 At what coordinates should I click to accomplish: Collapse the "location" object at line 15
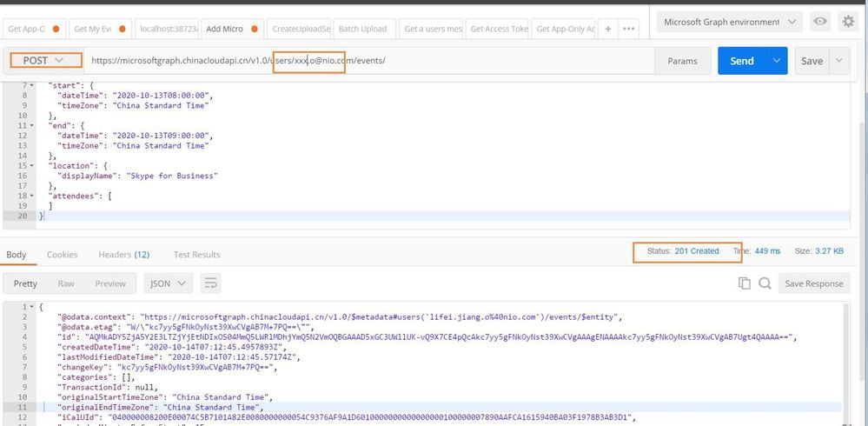(32, 166)
